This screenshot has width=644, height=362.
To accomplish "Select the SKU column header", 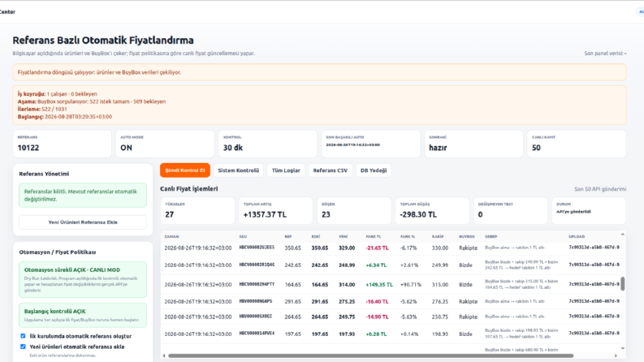I will coord(243,237).
